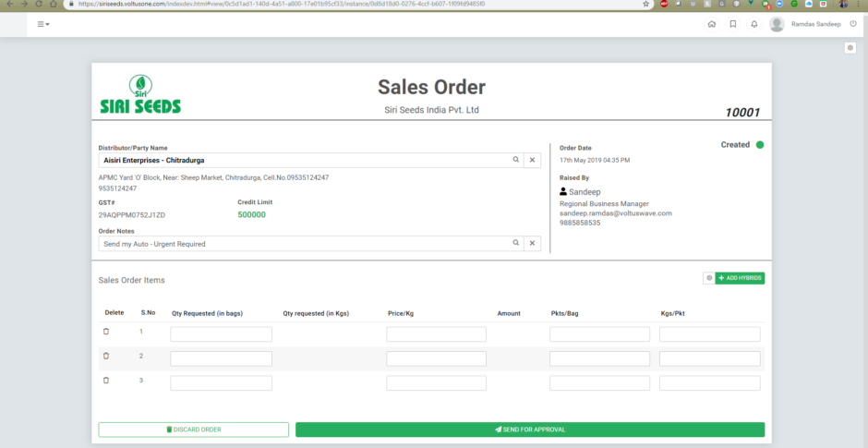
Task: Click SEND FOR APPROVAL button
Action: pyautogui.click(x=529, y=430)
